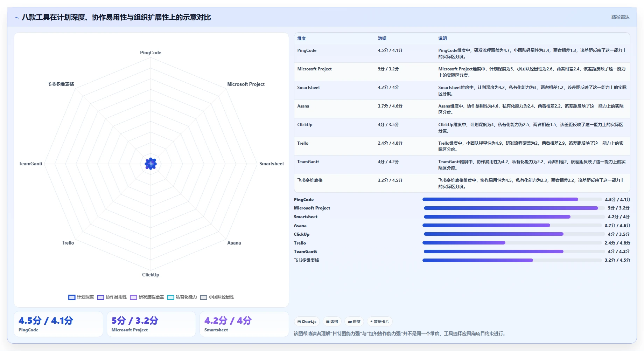Screen dimensions: 644x351
Task: Click the footer note about 甘特图能力强
Action: tap(400, 333)
